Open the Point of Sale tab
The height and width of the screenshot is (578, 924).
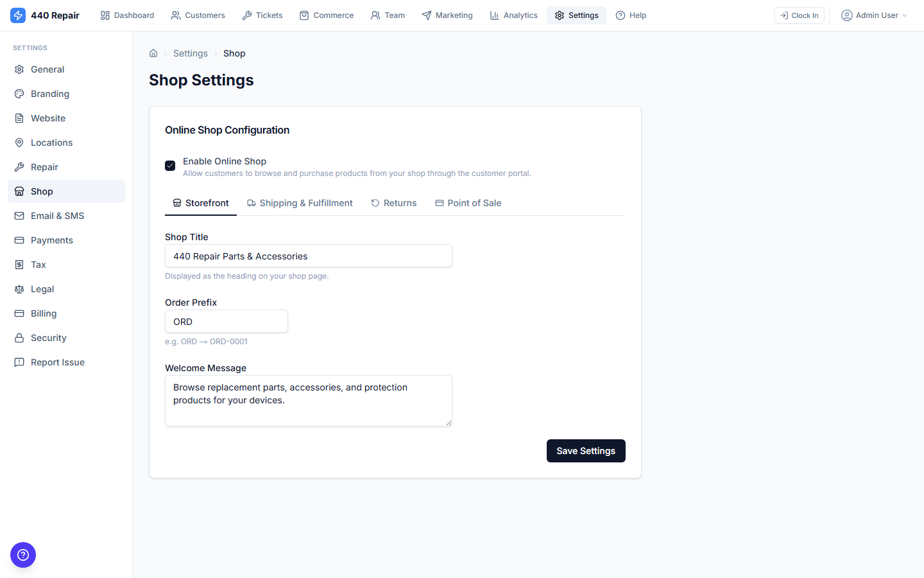click(x=468, y=203)
